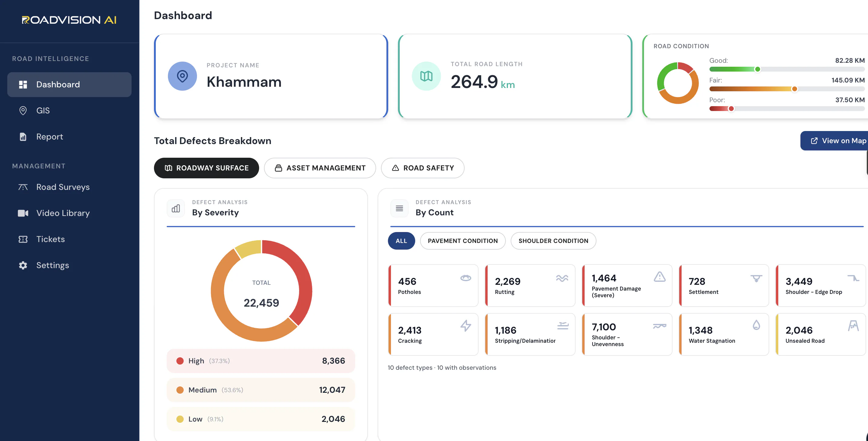Open the Video Library page

[x=69, y=213]
